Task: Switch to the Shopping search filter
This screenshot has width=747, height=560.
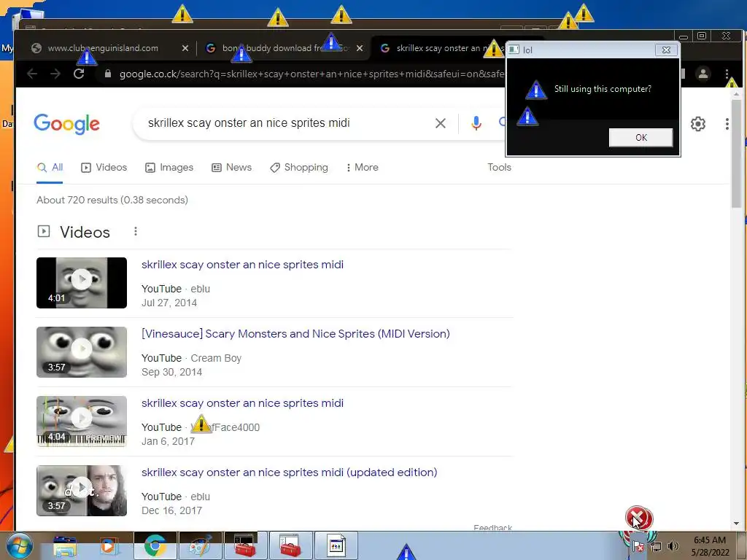Action: click(298, 168)
